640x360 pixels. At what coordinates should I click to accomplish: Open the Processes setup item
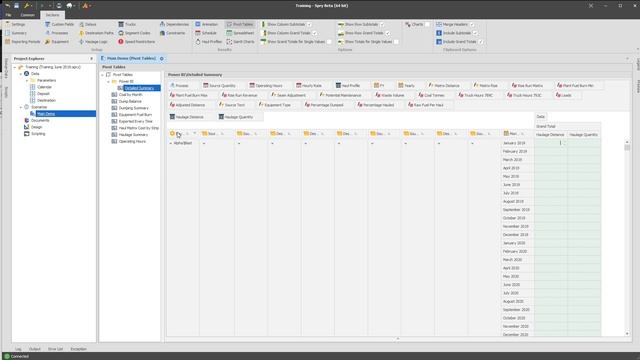57,33
